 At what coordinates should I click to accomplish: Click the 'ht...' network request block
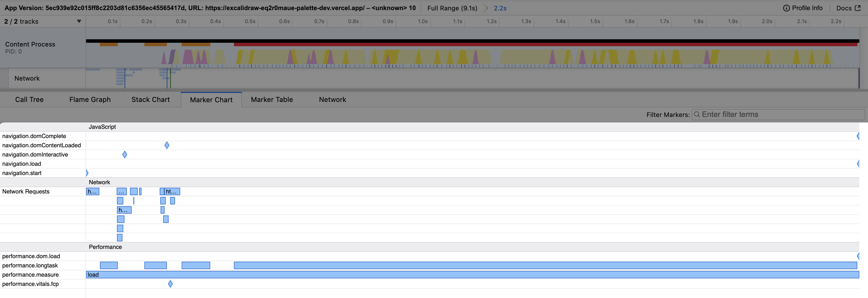(x=172, y=191)
